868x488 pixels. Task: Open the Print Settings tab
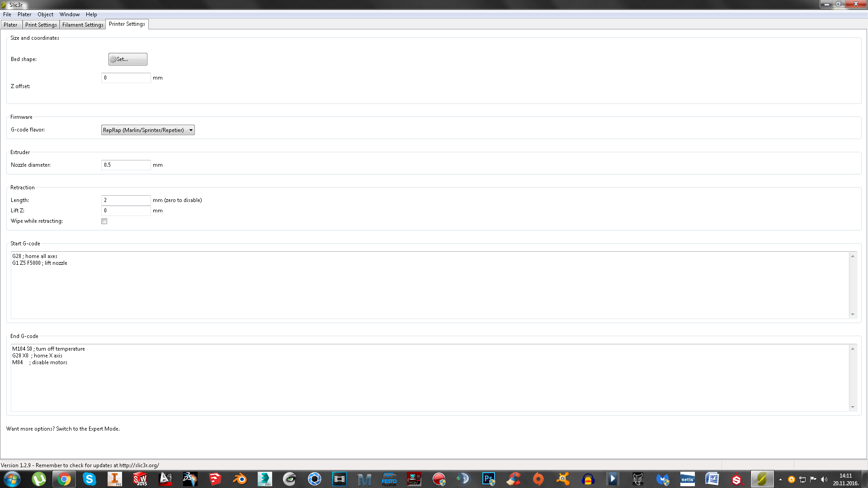pyautogui.click(x=41, y=25)
